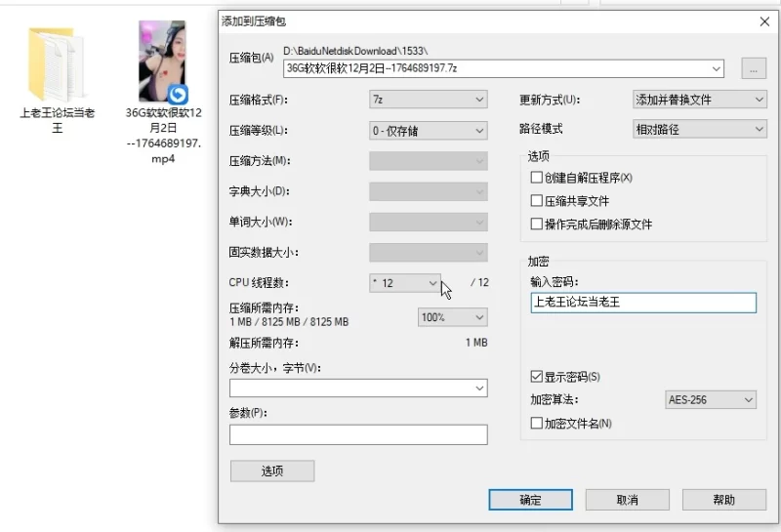The image size is (781, 532).
Task: Open the 100% memory usage dropdown
Action: click(452, 317)
